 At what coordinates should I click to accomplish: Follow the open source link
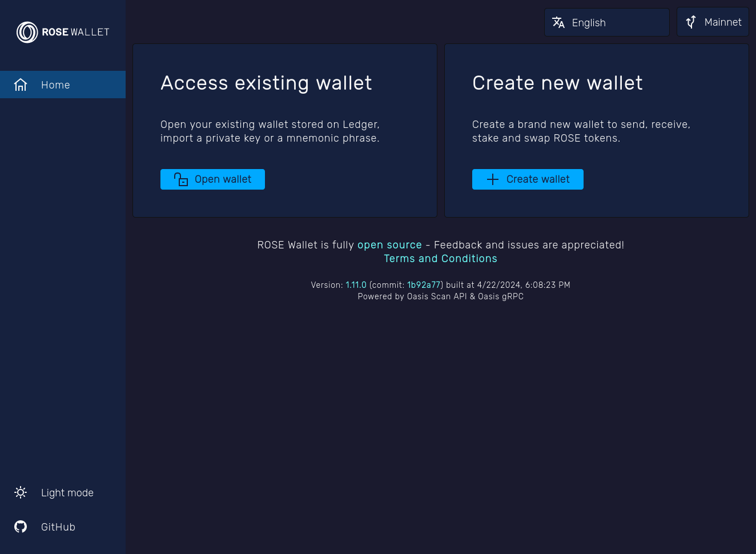pyautogui.click(x=389, y=245)
